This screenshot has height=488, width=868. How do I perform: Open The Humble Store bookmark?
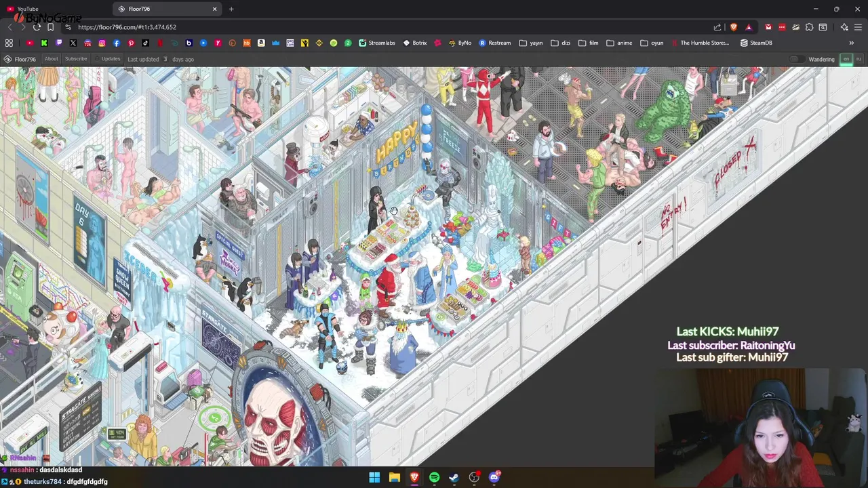pos(701,43)
